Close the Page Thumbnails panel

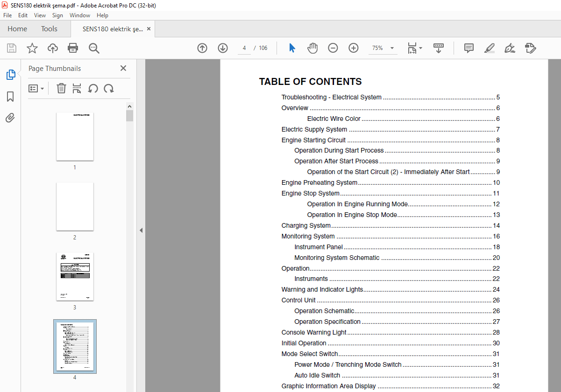123,68
